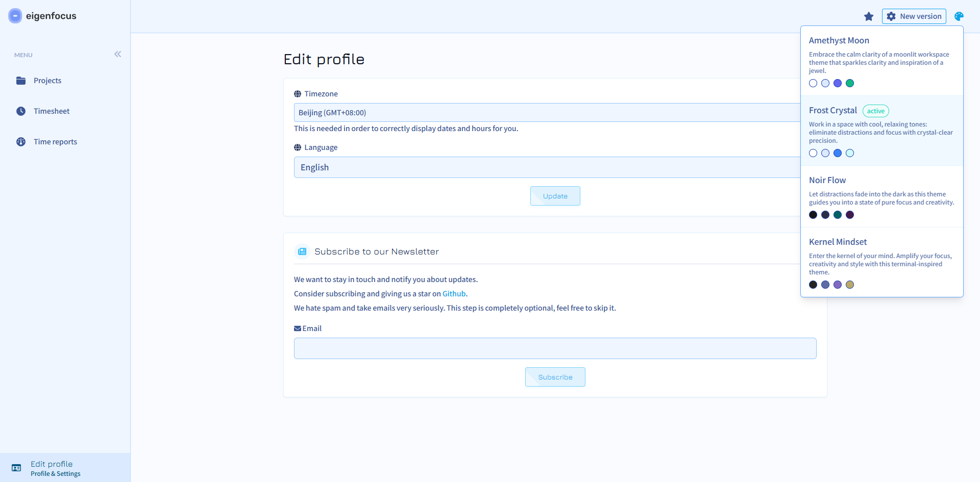Click the teal swatch in Noir Flow
Viewport: 980px width, 482px height.
[838, 215]
